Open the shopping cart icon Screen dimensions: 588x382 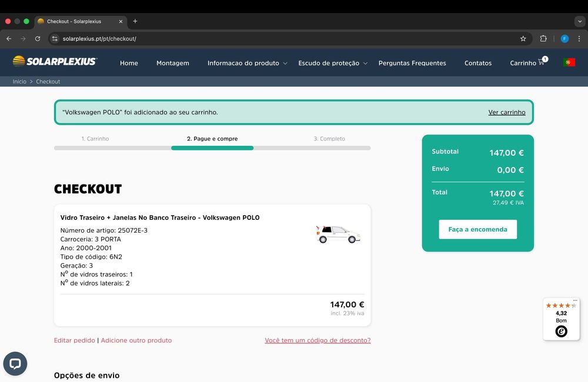[541, 62]
